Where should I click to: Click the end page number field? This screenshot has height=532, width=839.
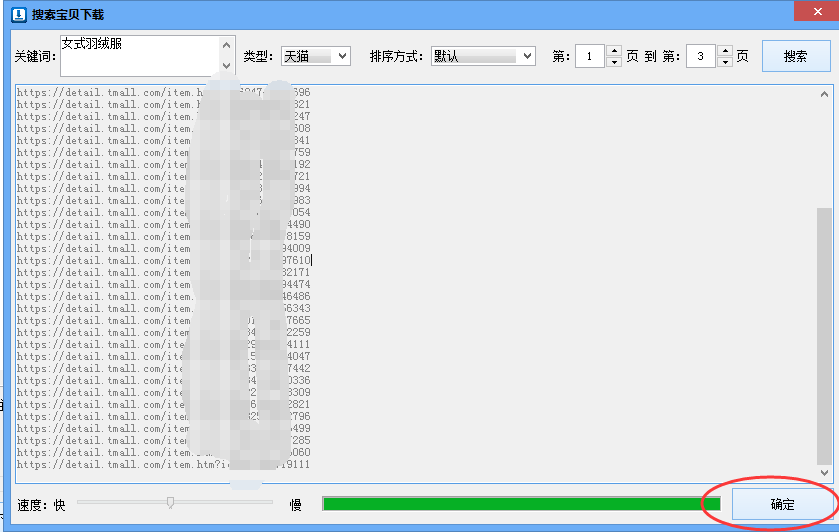point(700,57)
